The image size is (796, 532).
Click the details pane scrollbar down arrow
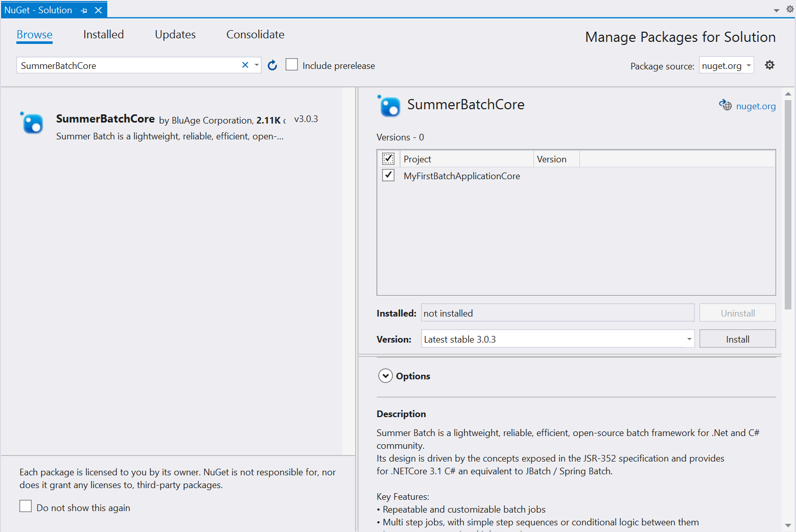click(788, 525)
